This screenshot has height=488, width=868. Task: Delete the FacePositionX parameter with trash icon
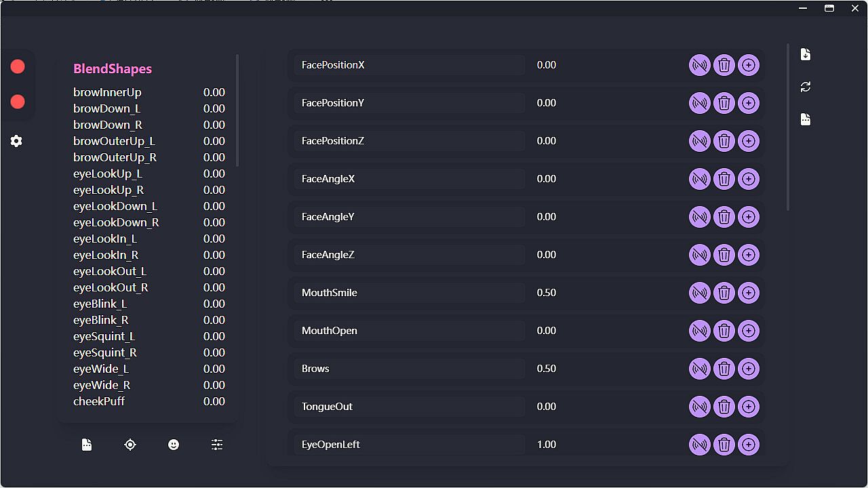click(x=724, y=65)
